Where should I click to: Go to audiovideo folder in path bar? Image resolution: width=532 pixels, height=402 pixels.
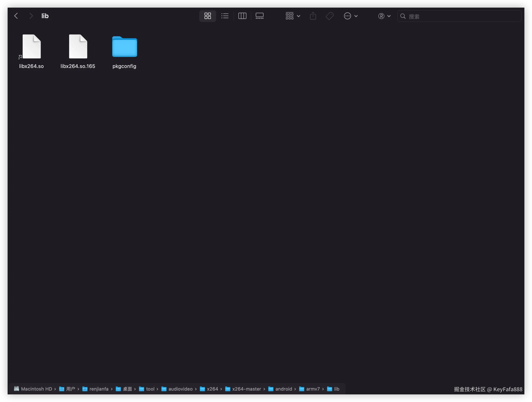point(180,389)
